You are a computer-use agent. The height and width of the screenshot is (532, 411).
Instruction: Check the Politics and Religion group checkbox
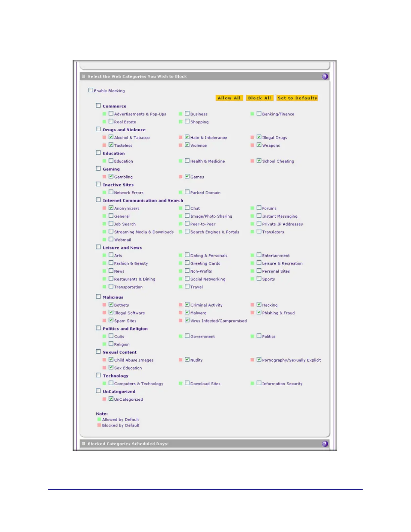[x=98, y=328]
